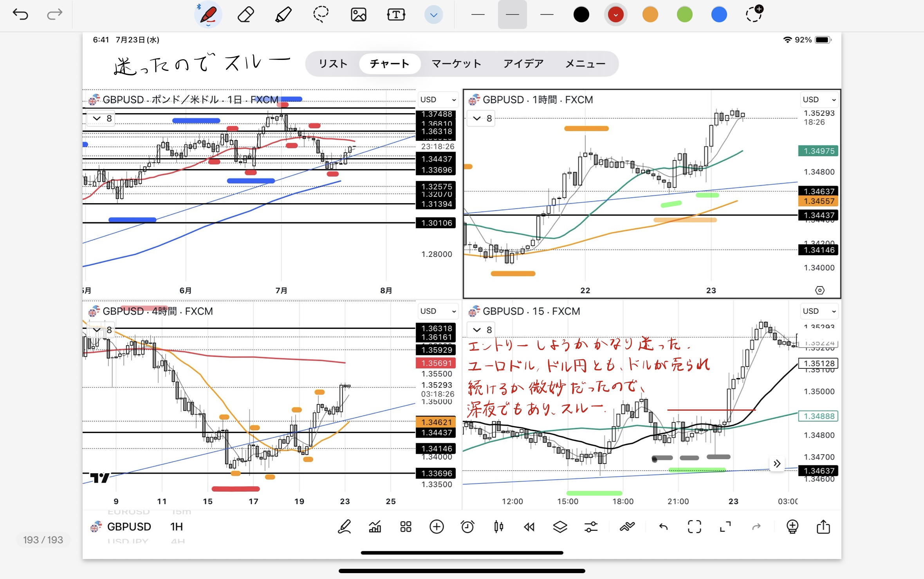924x579 pixels.
Task: Open USD currency dropdown on daily chart
Action: coord(438,99)
